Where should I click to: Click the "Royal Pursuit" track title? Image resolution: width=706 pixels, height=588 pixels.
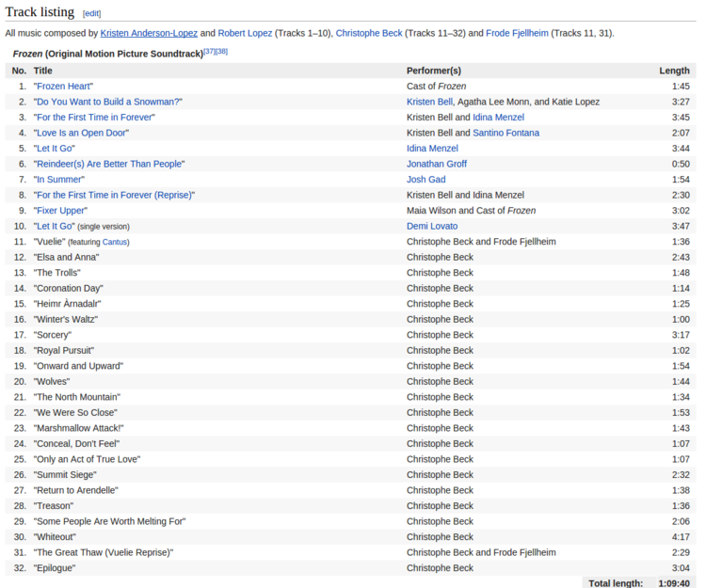(64, 351)
